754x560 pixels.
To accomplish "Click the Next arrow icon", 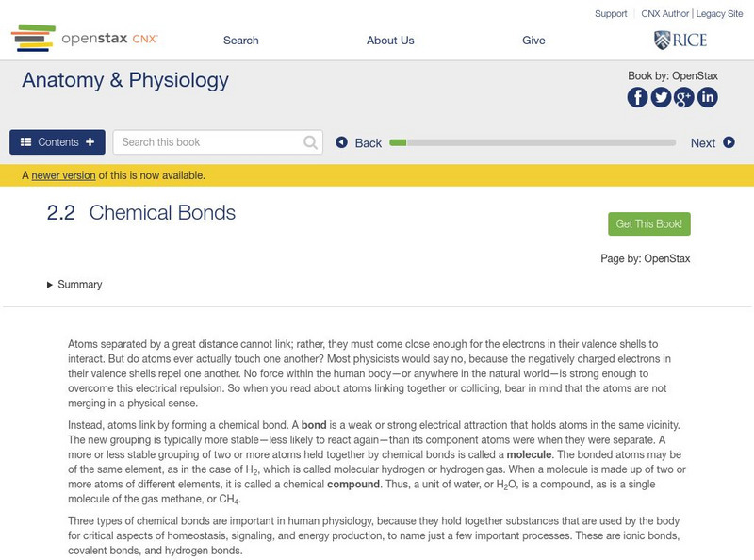I will [x=729, y=142].
